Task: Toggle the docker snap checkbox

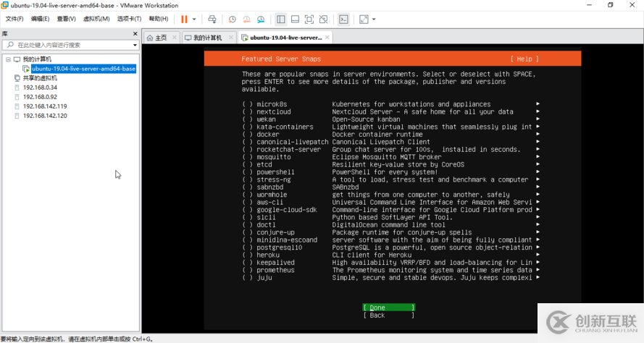Action: [x=248, y=135]
